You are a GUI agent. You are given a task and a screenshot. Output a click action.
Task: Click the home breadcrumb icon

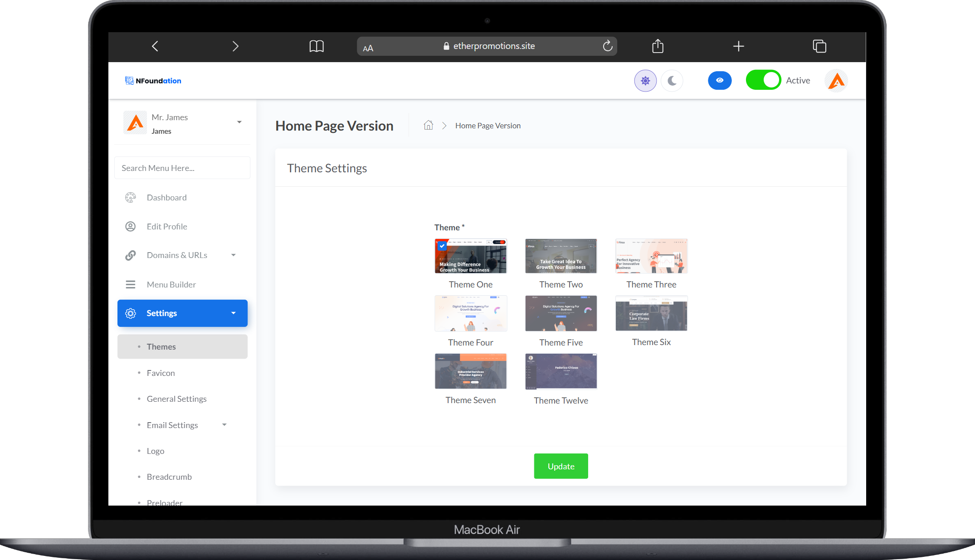point(429,125)
